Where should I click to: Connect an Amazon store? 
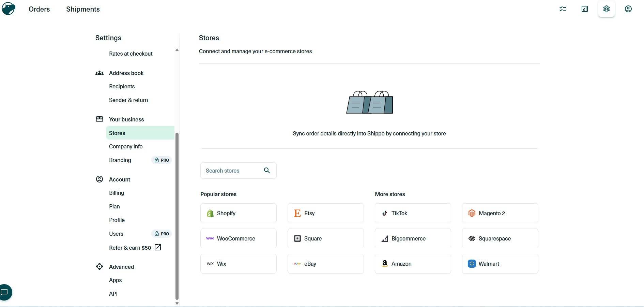tap(413, 264)
